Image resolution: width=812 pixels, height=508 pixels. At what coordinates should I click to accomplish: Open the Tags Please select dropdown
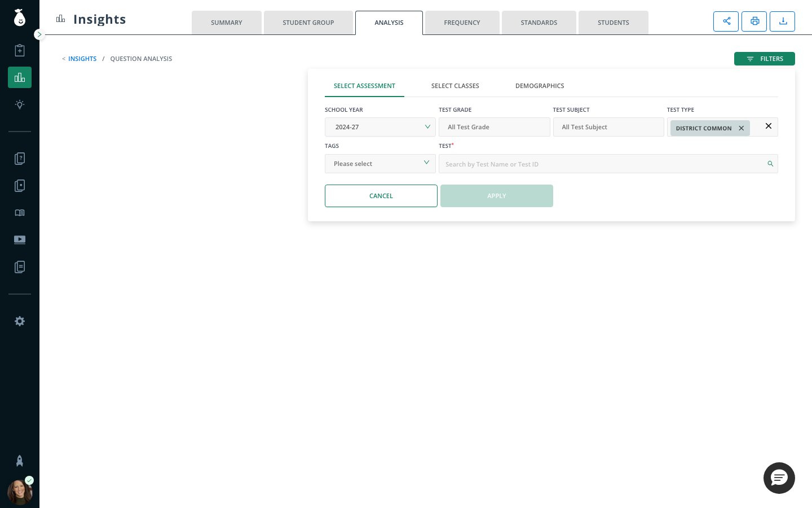pyautogui.click(x=380, y=164)
